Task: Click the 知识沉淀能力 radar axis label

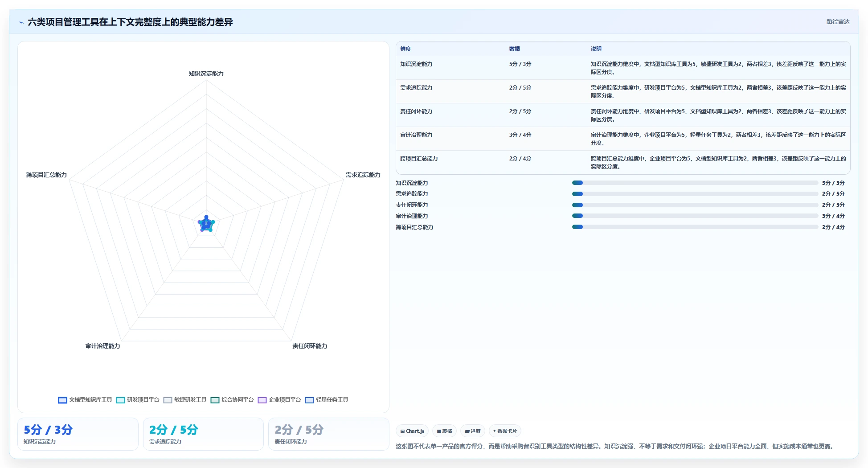Action: (206, 74)
